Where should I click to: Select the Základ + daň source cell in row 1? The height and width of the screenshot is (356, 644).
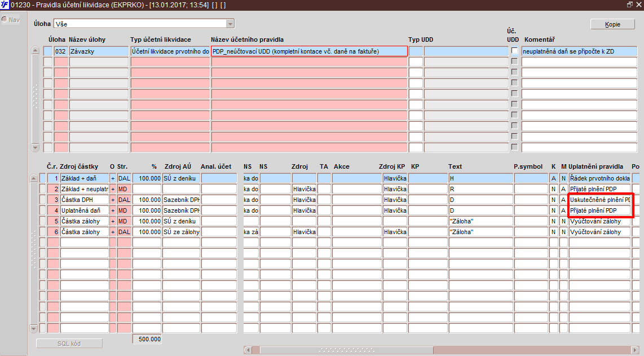pyautogui.click(x=85, y=178)
